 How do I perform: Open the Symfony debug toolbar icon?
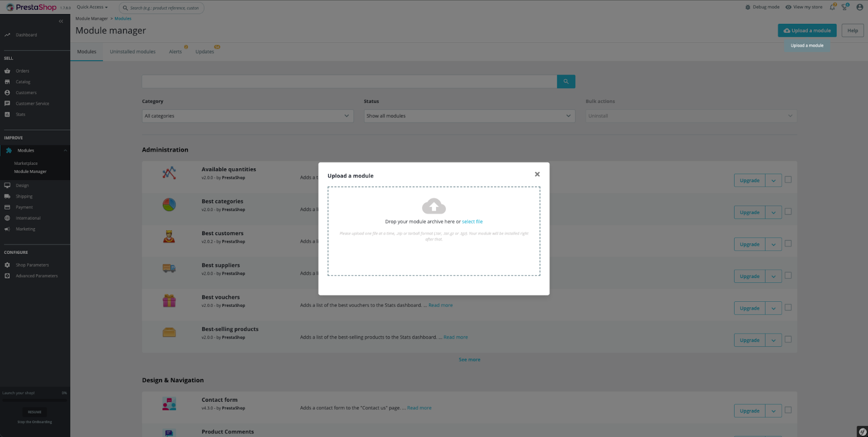point(862,432)
